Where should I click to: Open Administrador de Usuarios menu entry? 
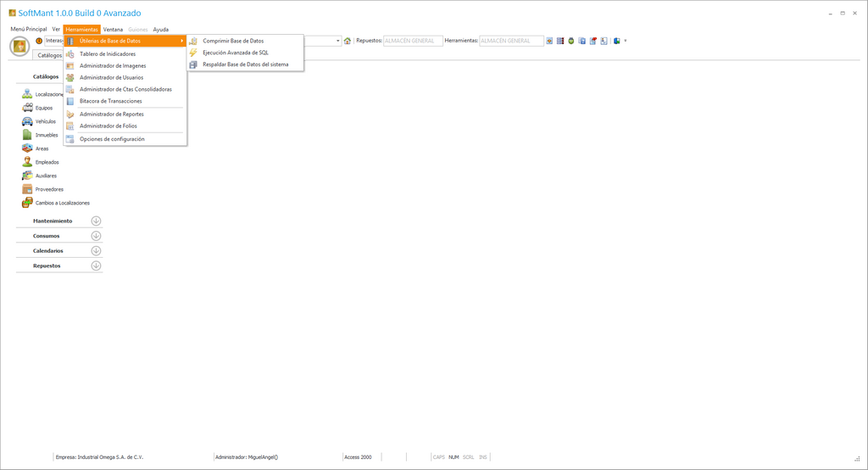111,77
